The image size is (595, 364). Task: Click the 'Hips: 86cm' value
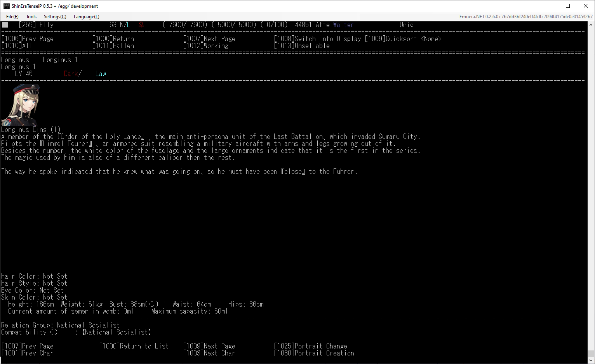(246, 304)
